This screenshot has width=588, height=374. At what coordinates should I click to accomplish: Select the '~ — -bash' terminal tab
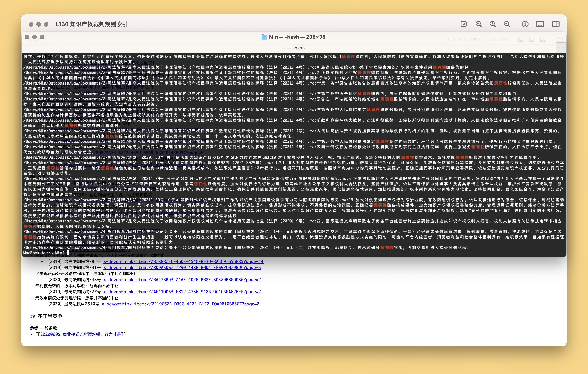(x=293, y=48)
